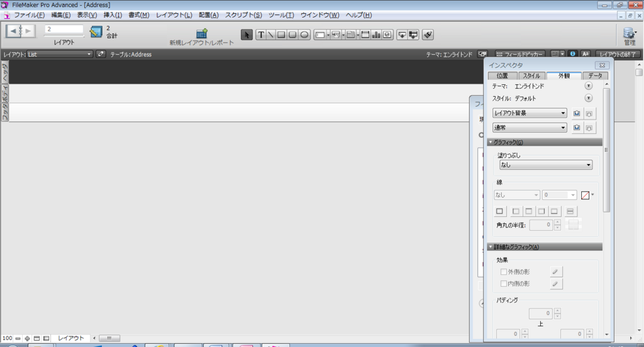Switch to the 位置 tab
The width and height of the screenshot is (644, 347).
click(502, 75)
